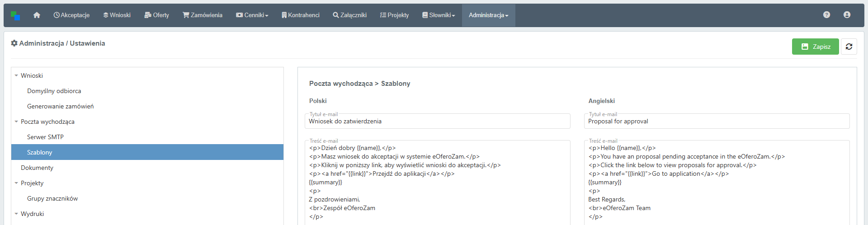The height and width of the screenshot is (225, 868).
Task: Go to the Kontrahenci section
Action: 300,15
